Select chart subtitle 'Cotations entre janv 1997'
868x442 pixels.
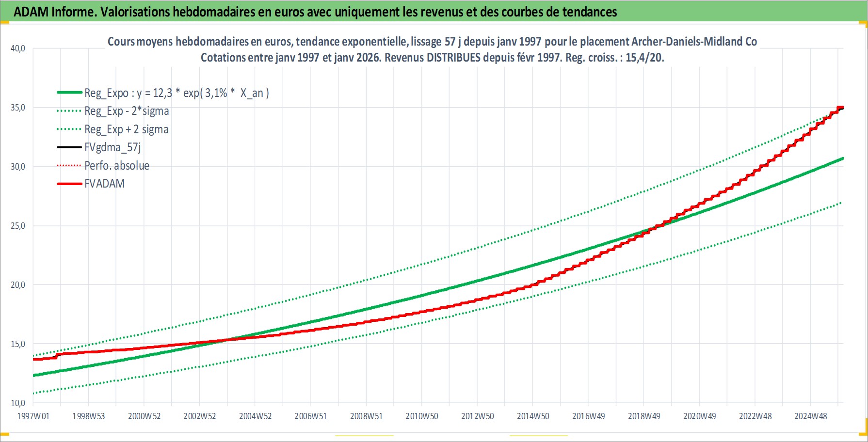pos(432,58)
